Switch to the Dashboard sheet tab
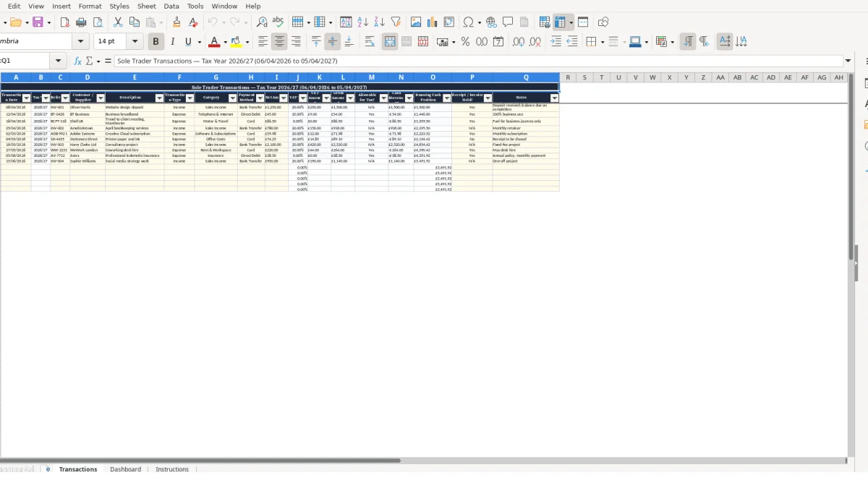Screen dimensions: 868x488 (x=125, y=469)
